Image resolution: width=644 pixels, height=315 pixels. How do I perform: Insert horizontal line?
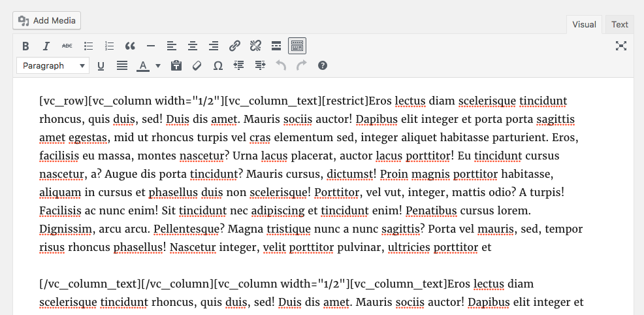coord(151,46)
